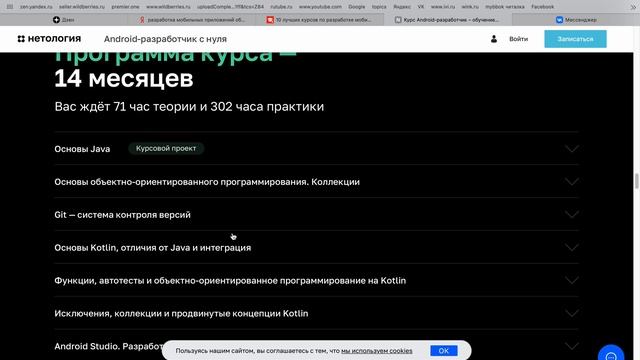This screenshot has width=640, height=360.
Task: Expand Основы Kotlin section chevron
Action: pyautogui.click(x=572, y=247)
